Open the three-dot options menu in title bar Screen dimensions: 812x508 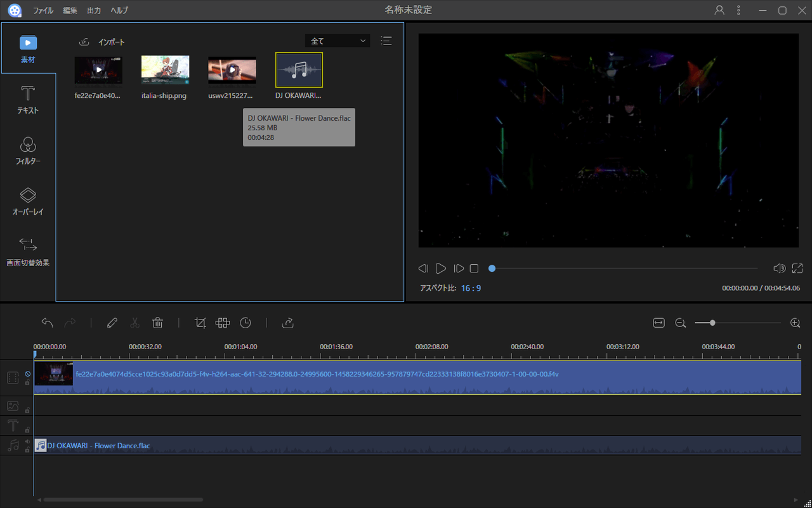click(x=738, y=11)
